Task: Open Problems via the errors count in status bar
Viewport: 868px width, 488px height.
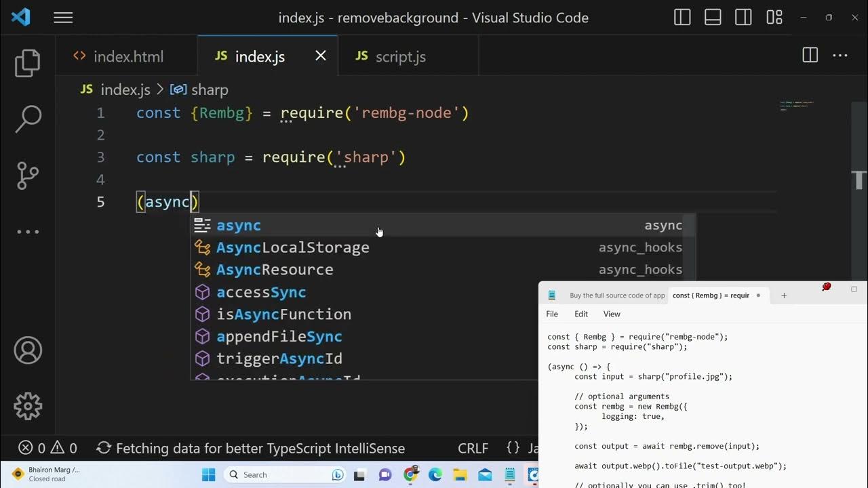Action: (x=33, y=448)
